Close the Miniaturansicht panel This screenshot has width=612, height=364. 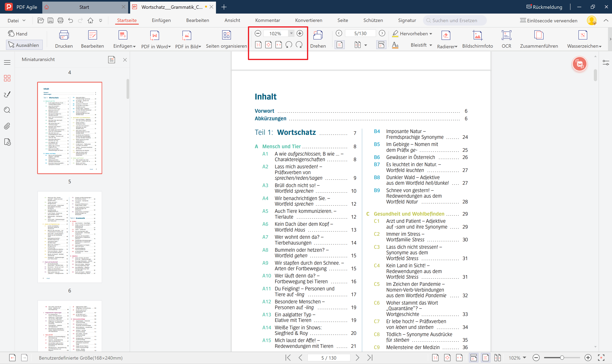[x=125, y=60]
